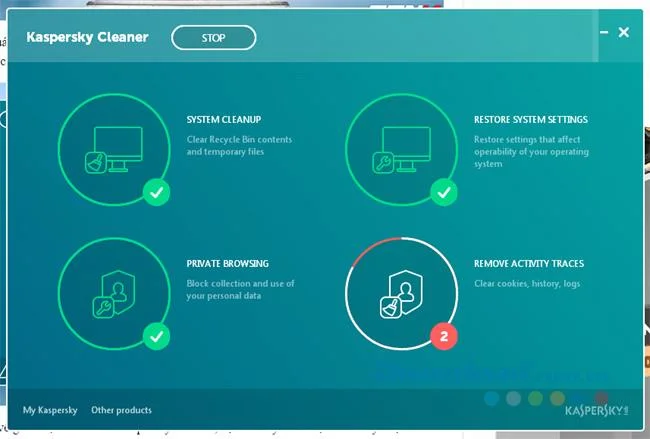Click the green checkmark badge on Restore System Settings
650x439 pixels.
(444, 192)
